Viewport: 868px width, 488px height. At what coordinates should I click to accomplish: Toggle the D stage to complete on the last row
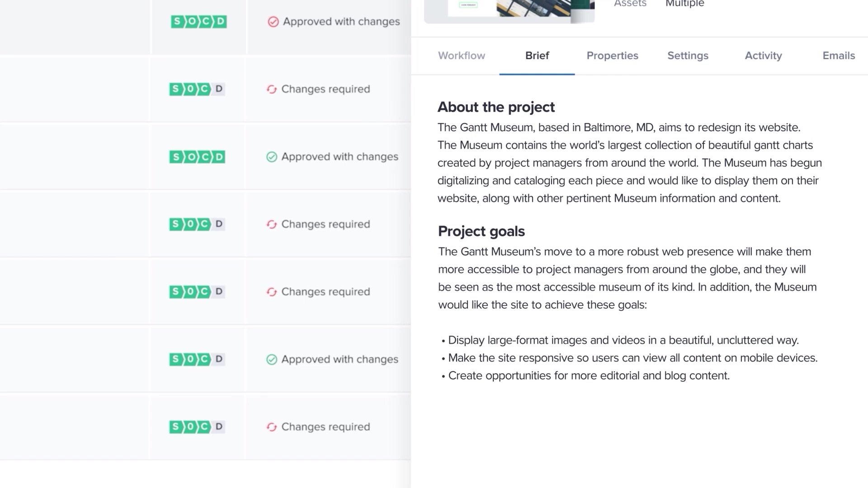(219, 427)
